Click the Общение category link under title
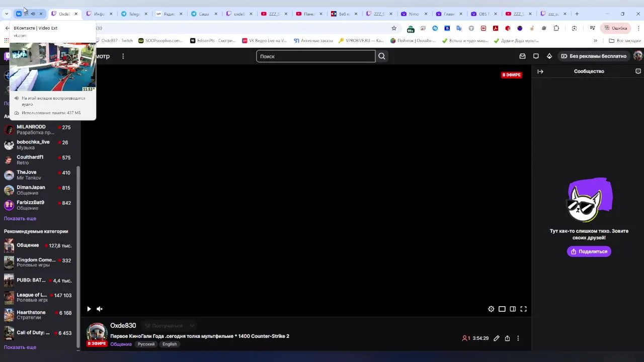Viewport: 644px width, 362px height. click(121, 344)
